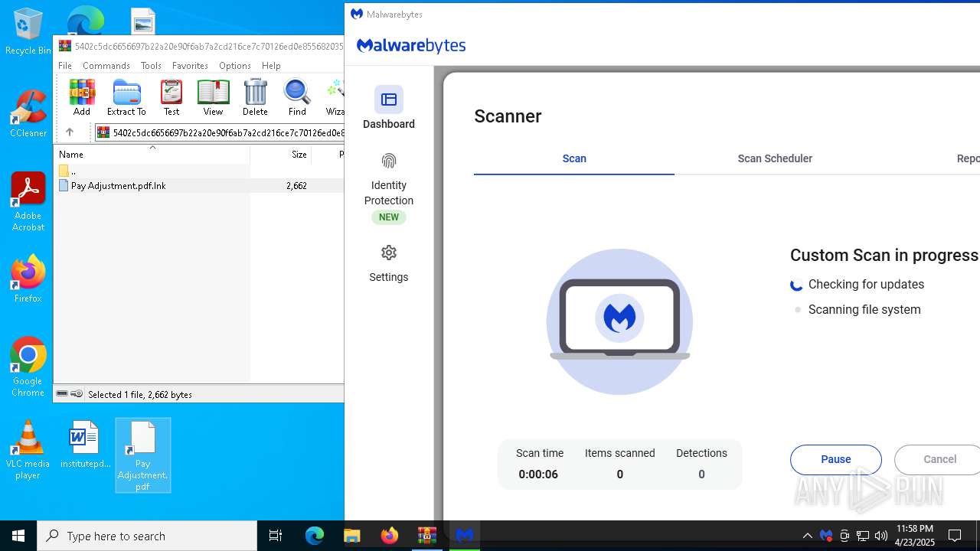Open the Favorites menu in WinRAR
The width and height of the screenshot is (980, 551).
pos(190,66)
